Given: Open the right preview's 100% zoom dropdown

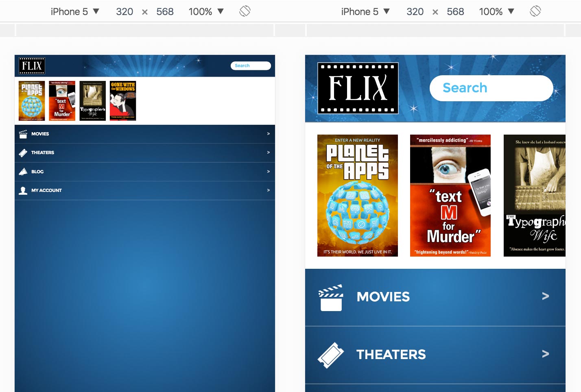Looking at the screenshot, I should click(x=496, y=11).
